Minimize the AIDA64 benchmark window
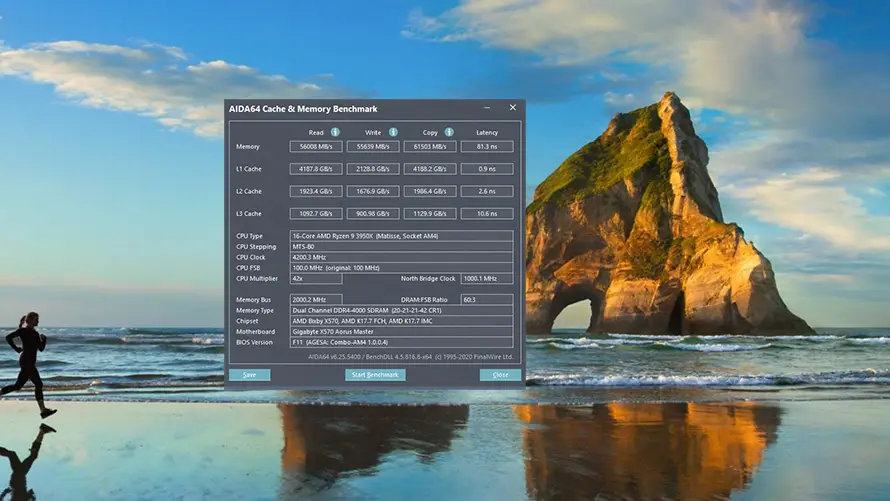 pos(487,107)
